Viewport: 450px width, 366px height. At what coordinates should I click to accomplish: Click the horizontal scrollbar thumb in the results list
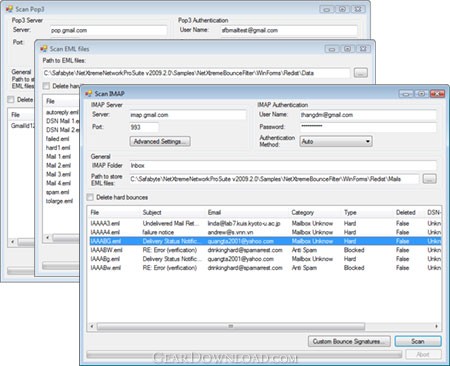[x=231, y=326]
